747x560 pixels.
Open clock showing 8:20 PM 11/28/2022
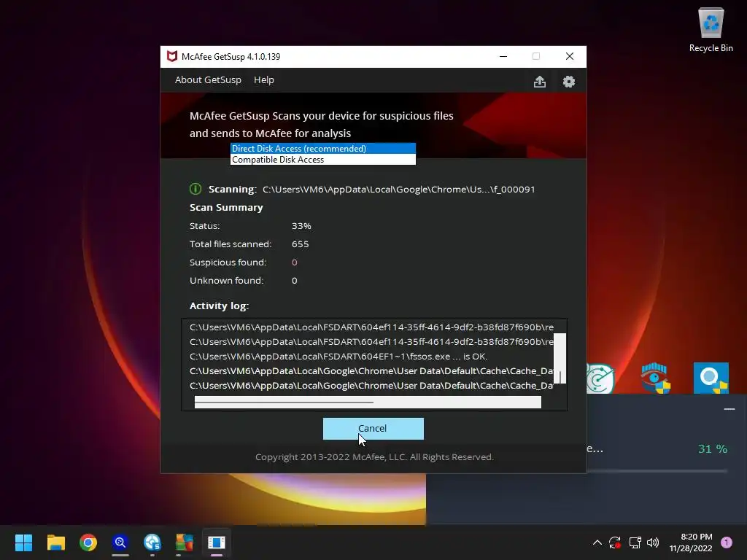coord(691,542)
